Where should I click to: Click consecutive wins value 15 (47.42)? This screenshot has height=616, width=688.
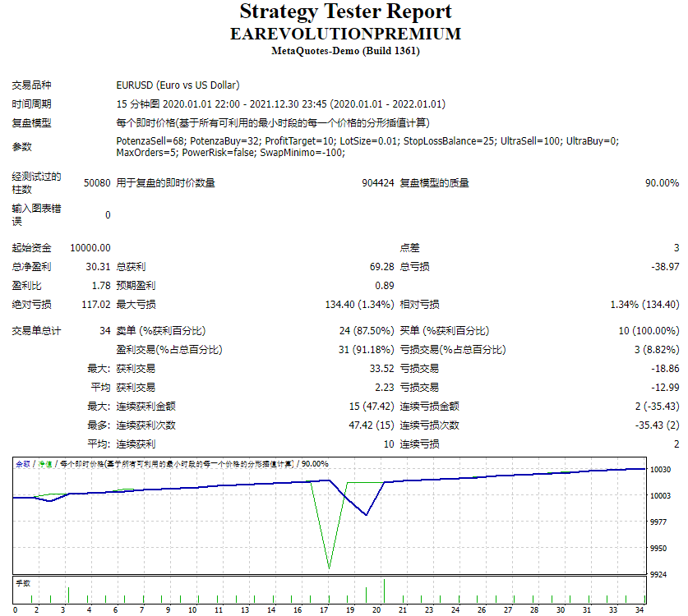click(x=372, y=406)
